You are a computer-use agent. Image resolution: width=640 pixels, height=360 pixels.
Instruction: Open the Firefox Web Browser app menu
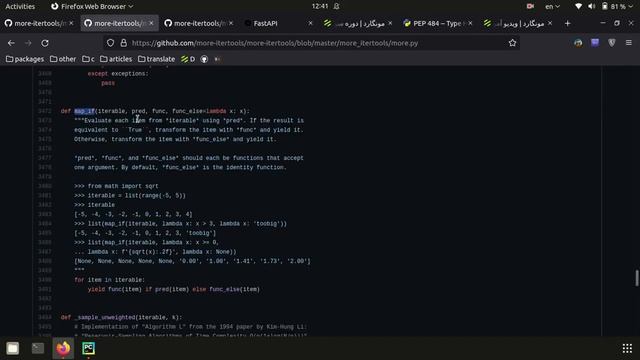point(92,6)
